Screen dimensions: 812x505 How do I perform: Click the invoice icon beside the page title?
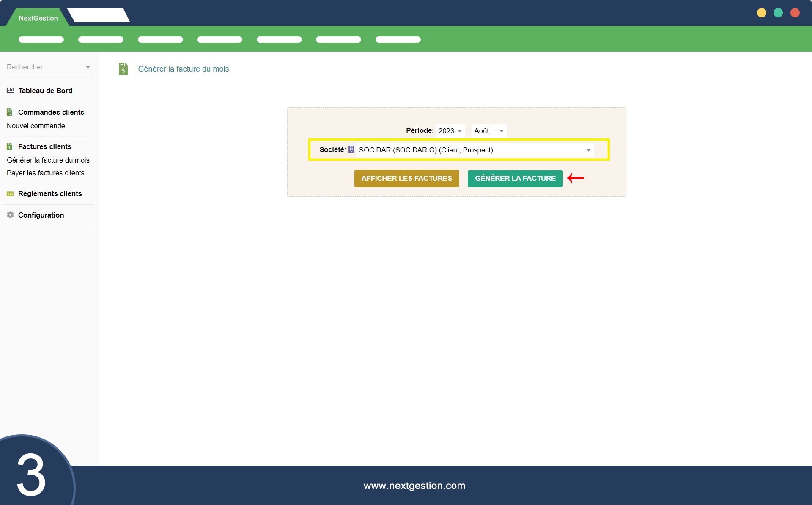tap(123, 69)
